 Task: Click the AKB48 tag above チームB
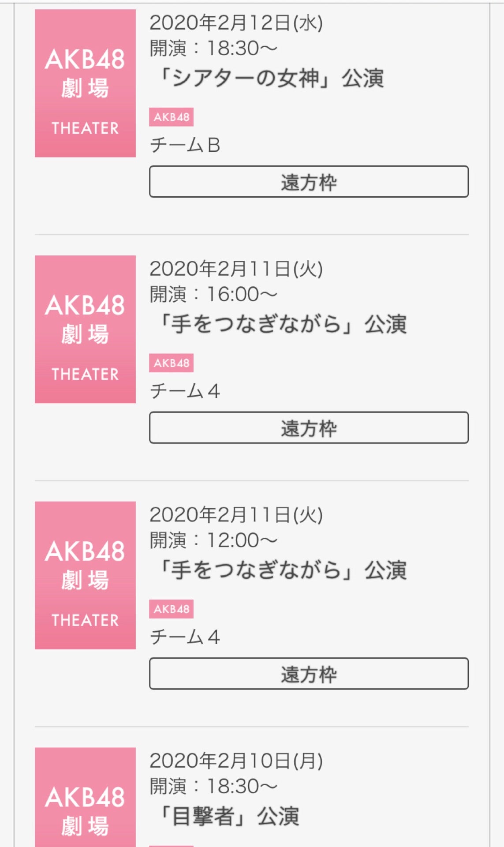171,117
